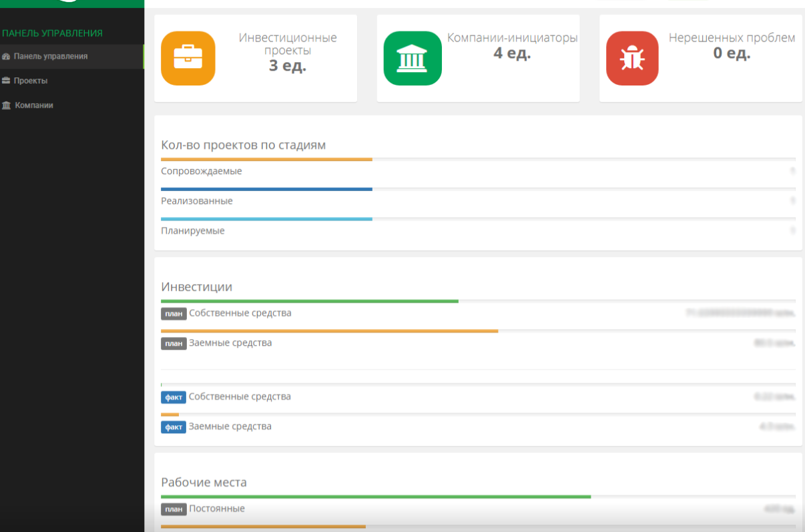Select Панель управления in the sidebar menu
Screen dimensions: 805x532
click(x=51, y=57)
